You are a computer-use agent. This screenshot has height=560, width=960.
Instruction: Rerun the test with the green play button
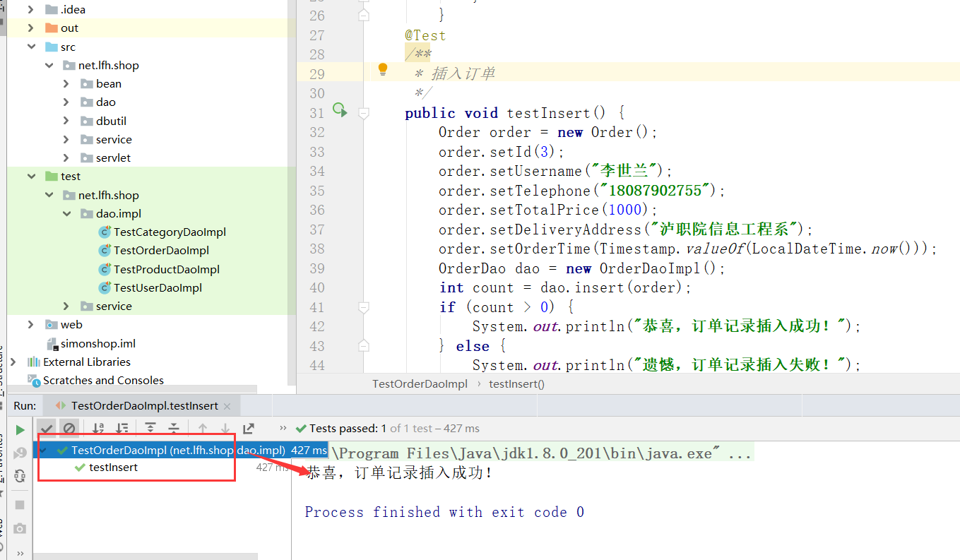(x=20, y=429)
